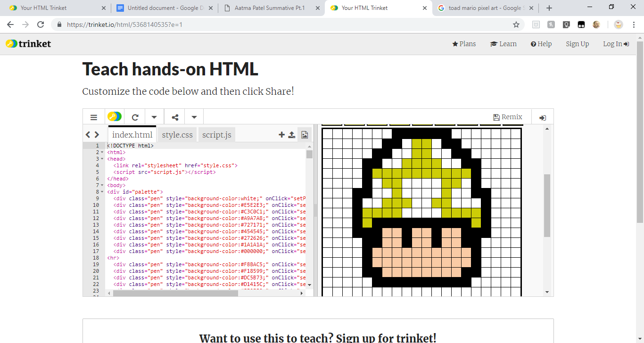This screenshot has width=644, height=343.
Task: Click the output pane scrollbar down arrow
Action: click(547, 292)
